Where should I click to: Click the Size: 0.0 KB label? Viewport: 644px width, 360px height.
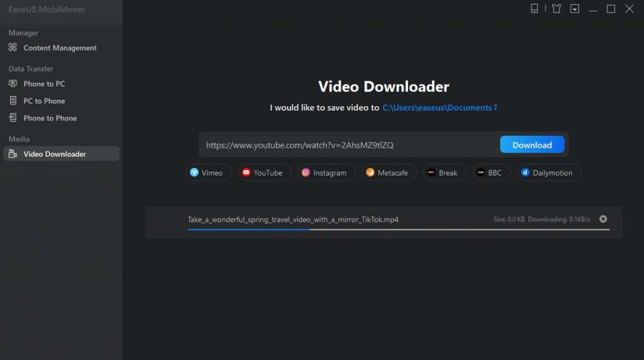pyautogui.click(x=509, y=219)
